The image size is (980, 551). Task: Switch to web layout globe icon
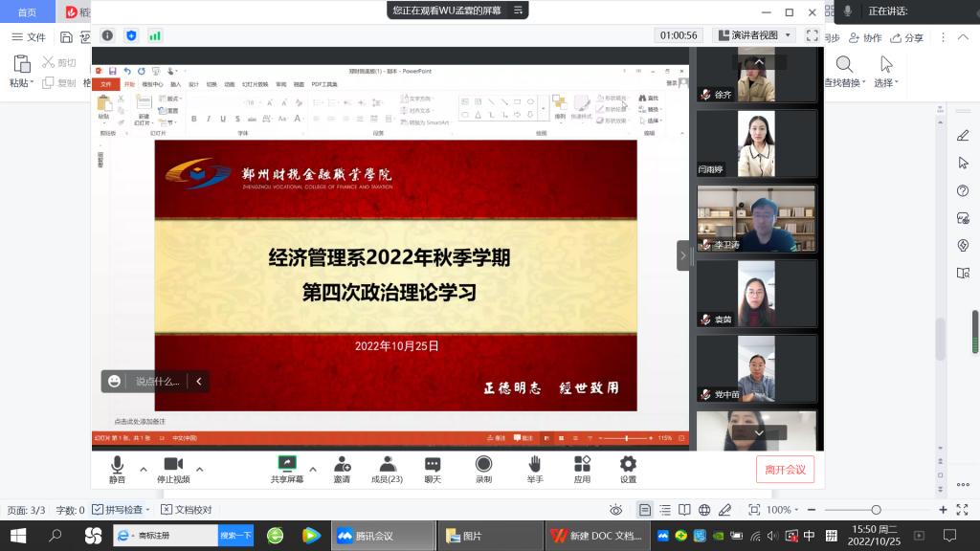pyautogui.click(x=704, y=510)
